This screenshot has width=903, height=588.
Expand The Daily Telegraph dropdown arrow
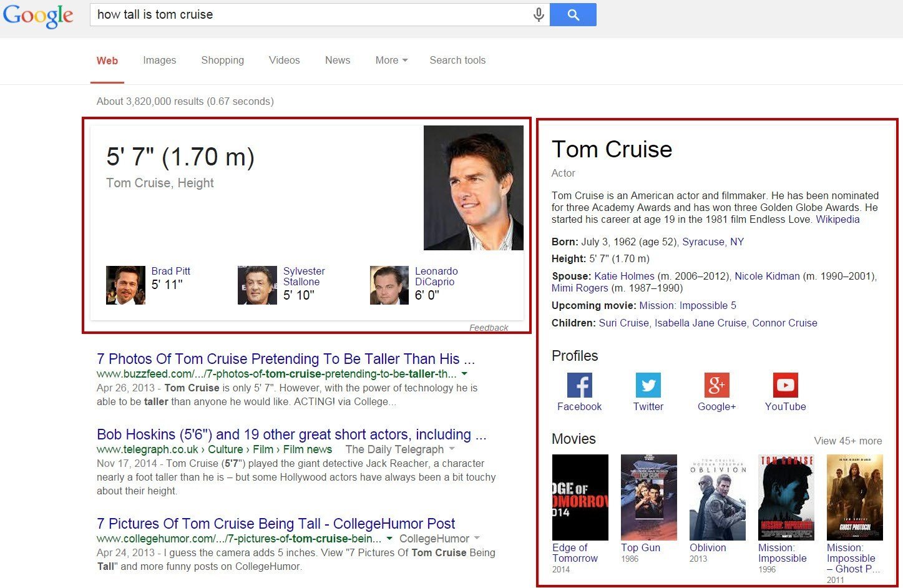point(452,449)
